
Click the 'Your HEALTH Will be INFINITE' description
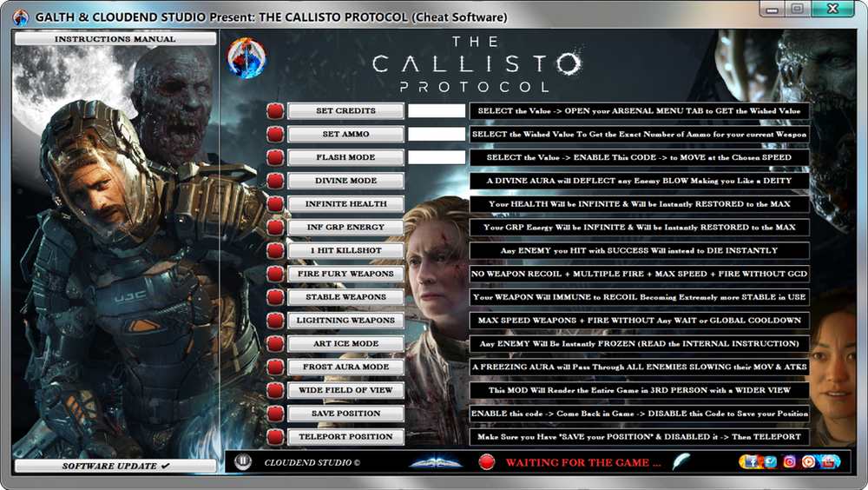(640, 204)
